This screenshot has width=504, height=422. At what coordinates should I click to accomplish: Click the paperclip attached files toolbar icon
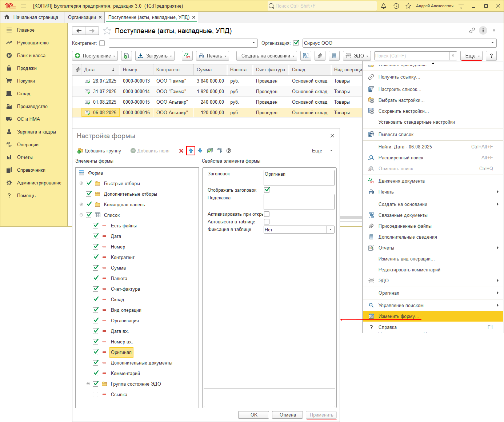pos(320,56)
